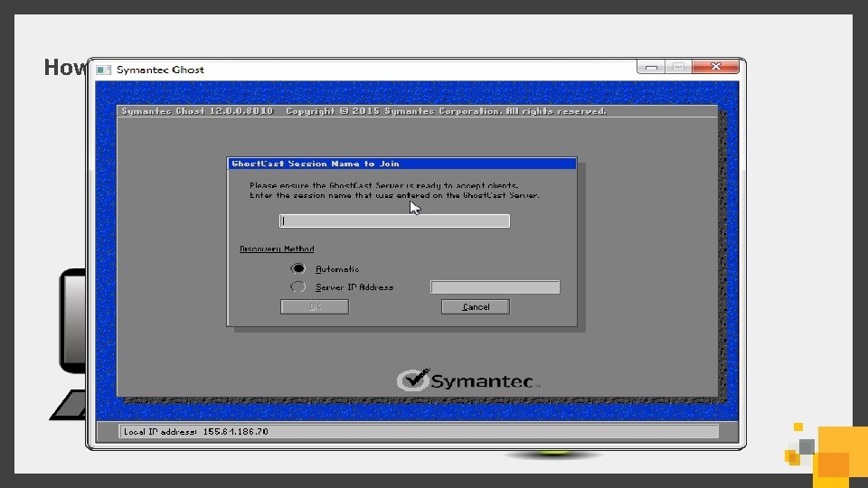Screen dimensions: 868x488
Task: Click the Symantec Ghost 12.0.0.8010 copyright header
Action: [363, 111]
